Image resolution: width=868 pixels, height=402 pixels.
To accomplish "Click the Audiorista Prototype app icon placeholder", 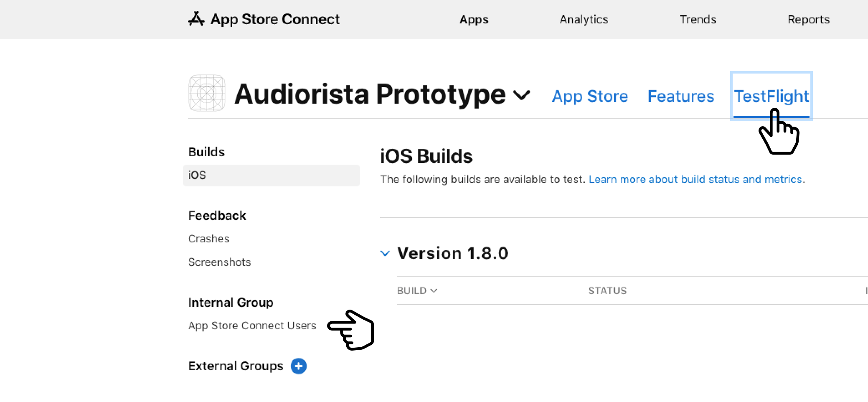I will [207, 93].
